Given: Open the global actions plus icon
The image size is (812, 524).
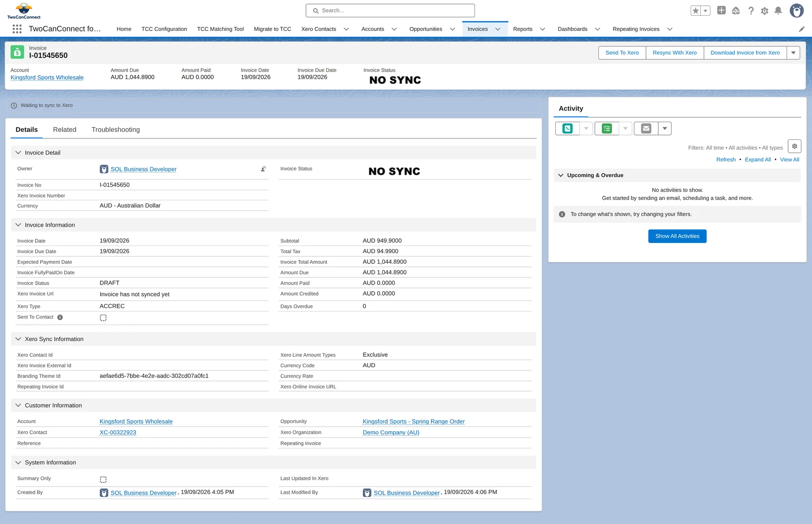Looking at the screenshot, I should (721, 11).
